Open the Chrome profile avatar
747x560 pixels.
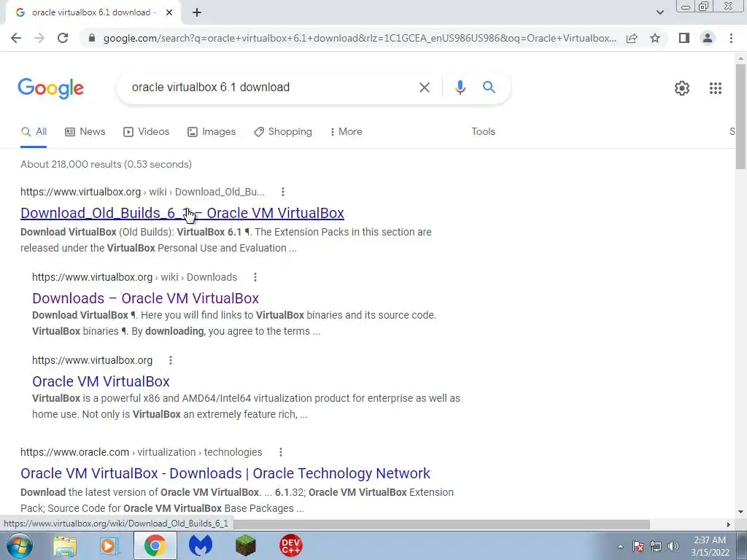point(708,38)
